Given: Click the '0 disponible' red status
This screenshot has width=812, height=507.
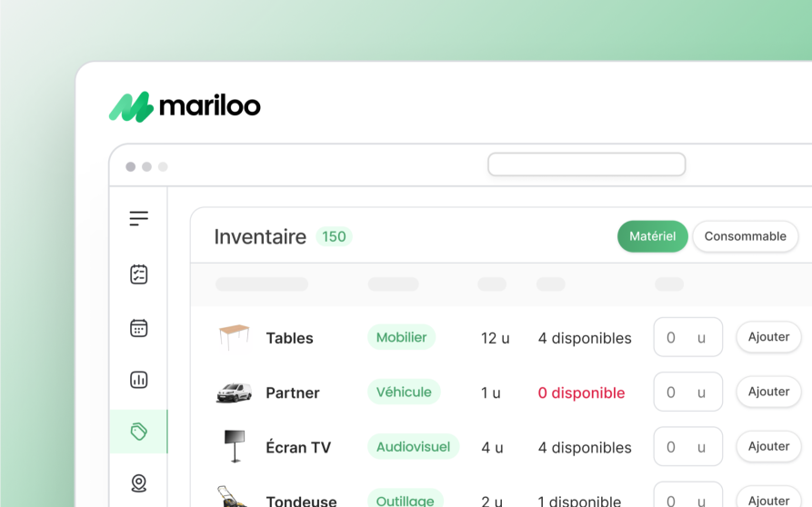Looking at the screenshot, I should click(x=581, y=393).
